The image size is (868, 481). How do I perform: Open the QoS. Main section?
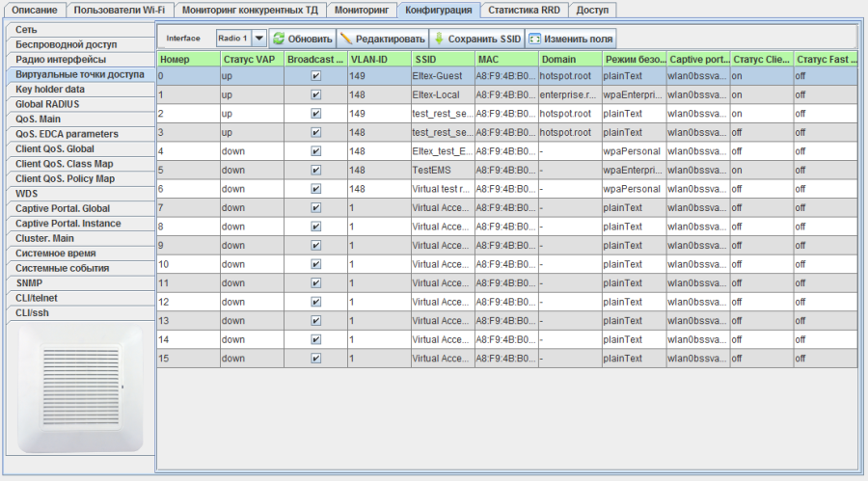pyautogui.click(x=81, y=119)
